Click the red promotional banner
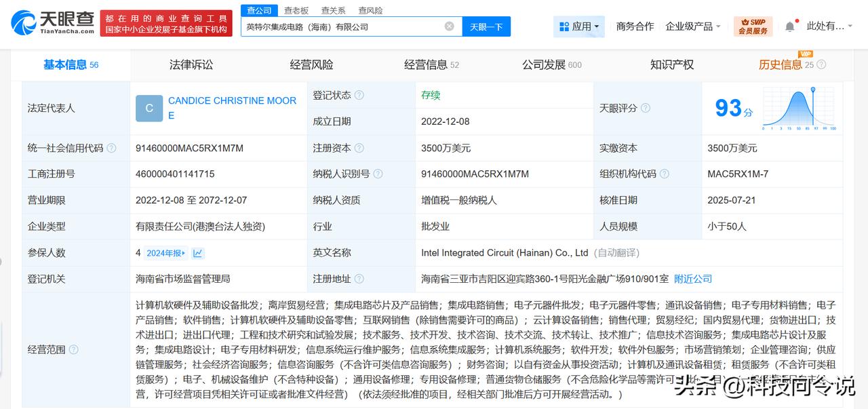 165,23
